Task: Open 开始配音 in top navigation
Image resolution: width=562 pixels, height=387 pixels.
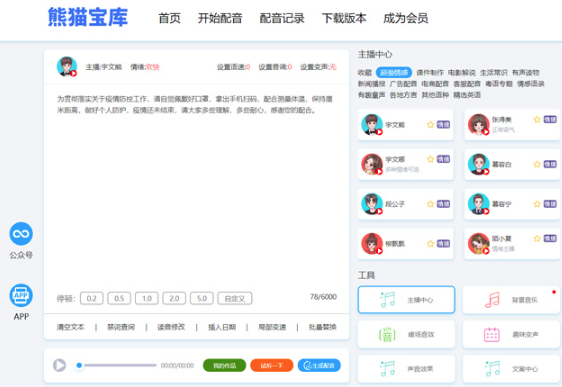Action: point(220,18)
